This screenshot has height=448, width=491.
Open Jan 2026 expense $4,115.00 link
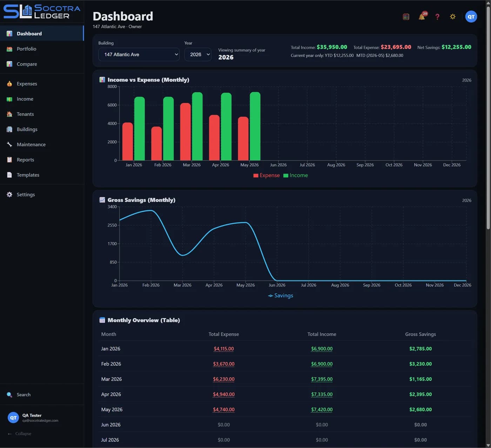(x=224, y=349)
